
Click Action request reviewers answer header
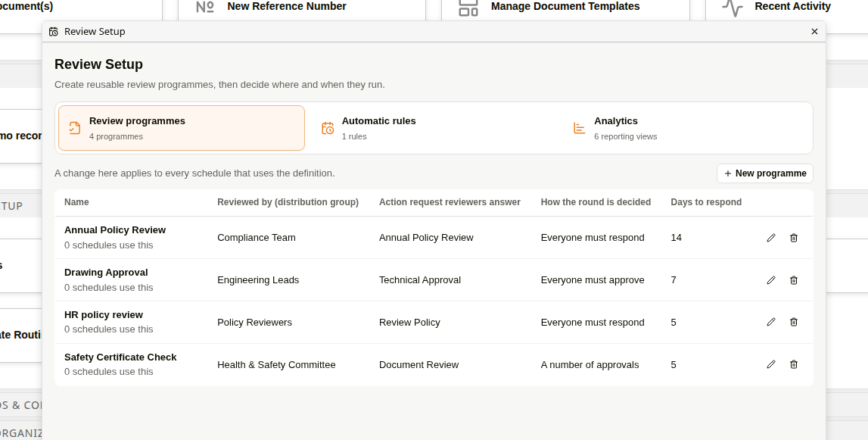click(450, 202)
